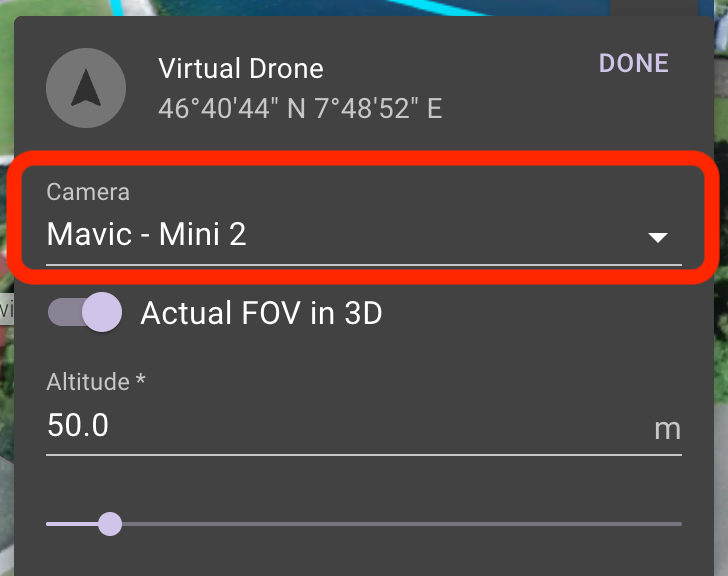Click the partially hidden map label at left edge
The width and height of the screenshot is (728, 576).
pos(6,308)
